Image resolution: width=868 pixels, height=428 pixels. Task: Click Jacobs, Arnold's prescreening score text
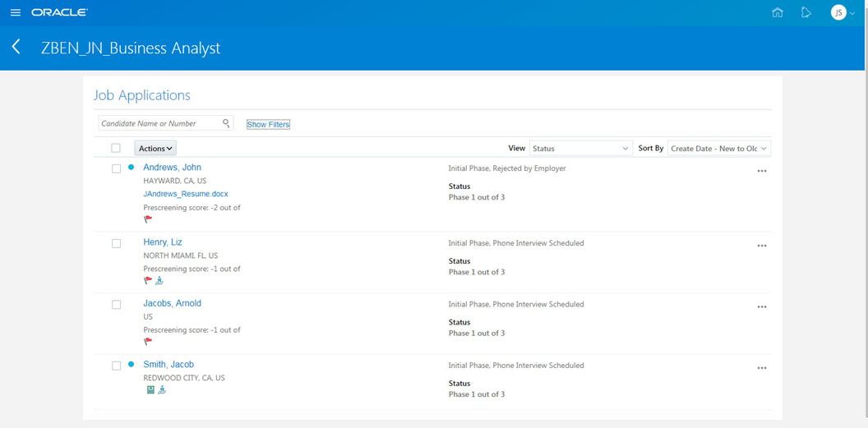click(192, 329)
